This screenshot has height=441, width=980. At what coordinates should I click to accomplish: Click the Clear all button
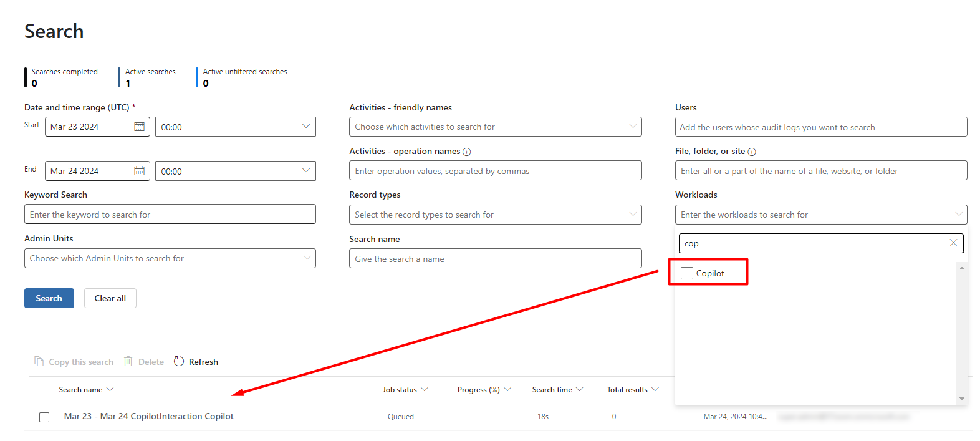tap(110, 298)
